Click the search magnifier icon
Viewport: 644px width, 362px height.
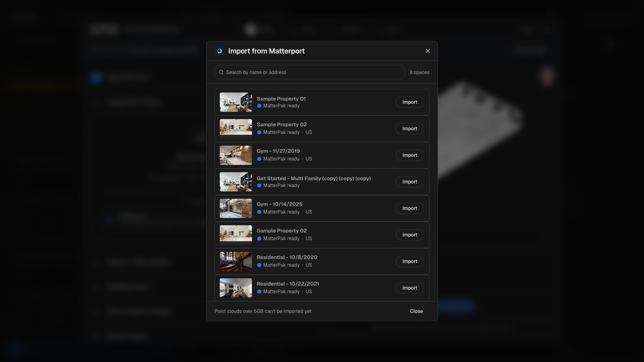pos(221,72)
